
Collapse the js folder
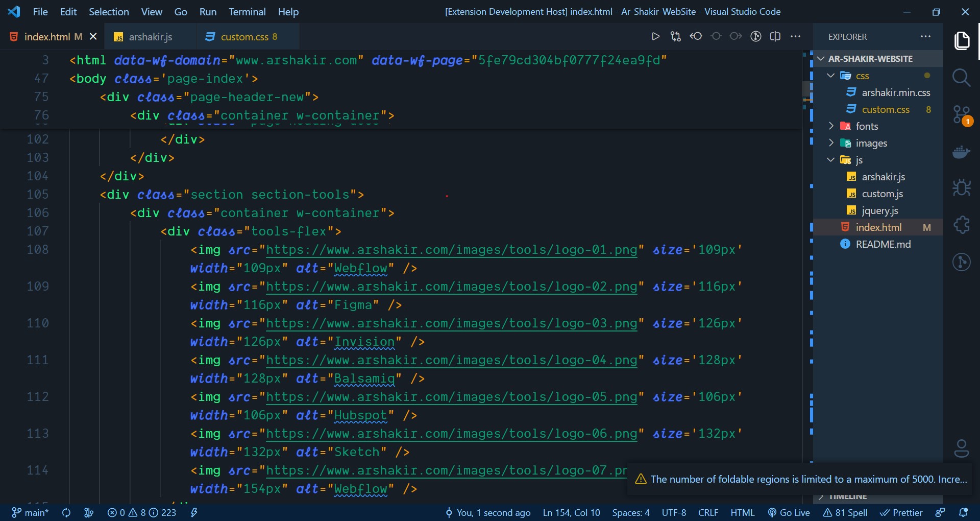(831, 160)
